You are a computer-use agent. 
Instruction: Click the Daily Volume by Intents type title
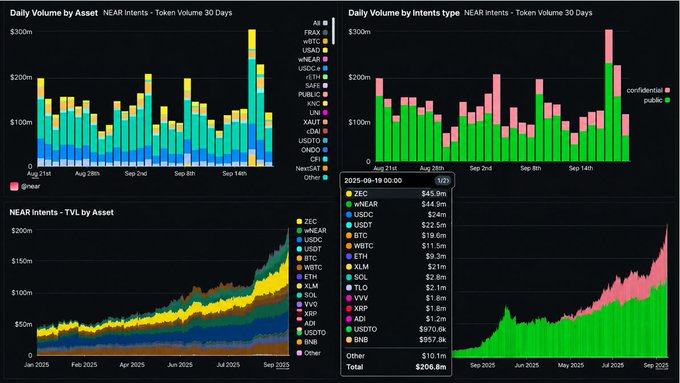[x=404, y=13]
